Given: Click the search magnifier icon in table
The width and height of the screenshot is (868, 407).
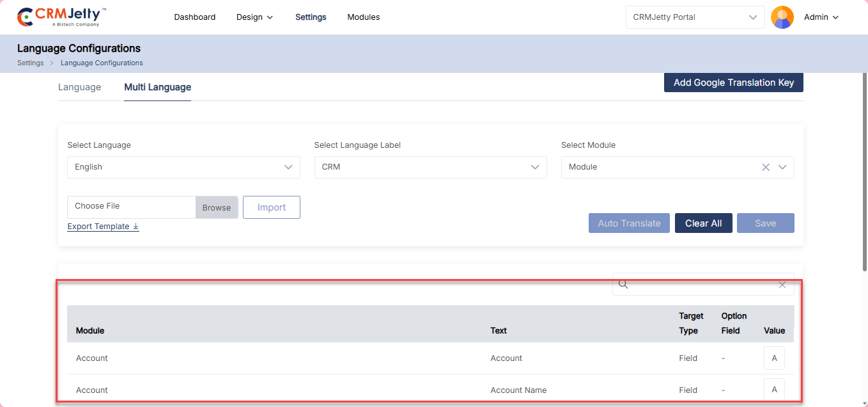Looking at the screenshot, I should point(623,285).
